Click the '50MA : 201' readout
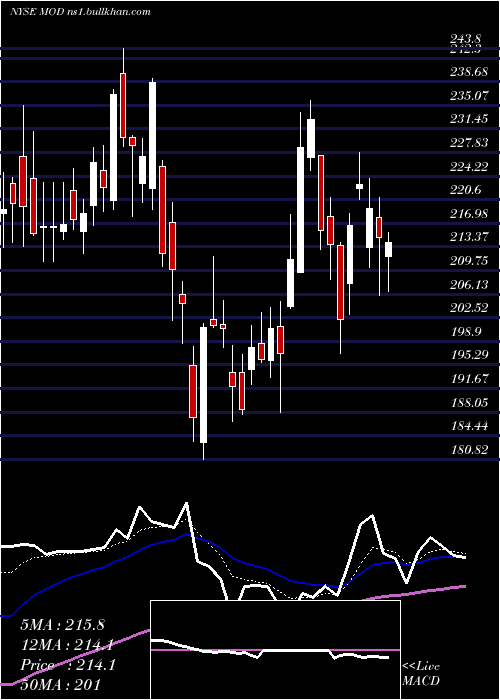The width and height of the screenshot is (500, 700). (x=61, y=685)
